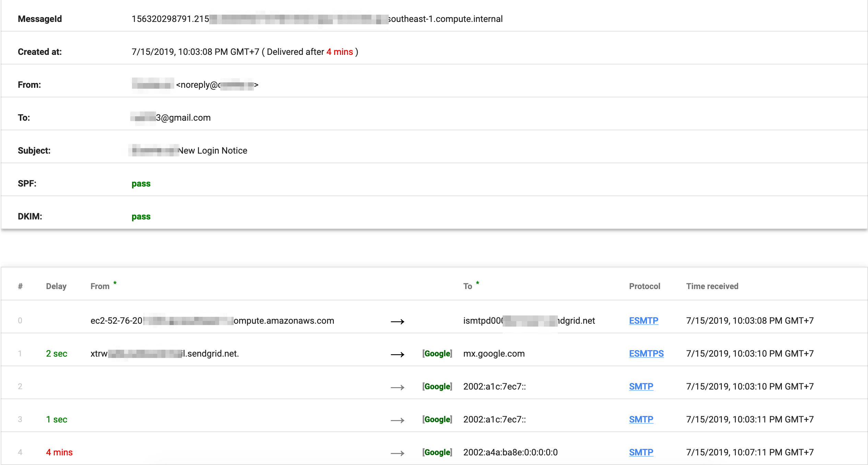Select the DKIM pass status
Image resolution: width=868 pixels, height=465 pixels.
click(141, 216)
